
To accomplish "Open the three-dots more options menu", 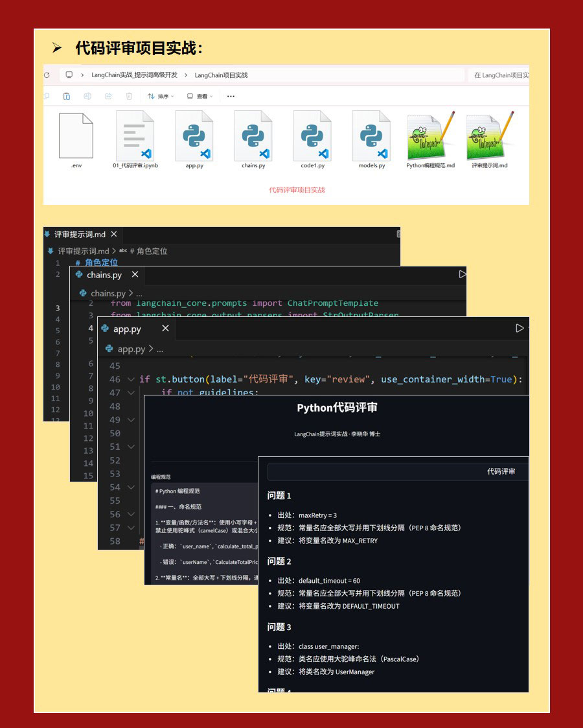I will pyautogui.click(x=231, y=97).
